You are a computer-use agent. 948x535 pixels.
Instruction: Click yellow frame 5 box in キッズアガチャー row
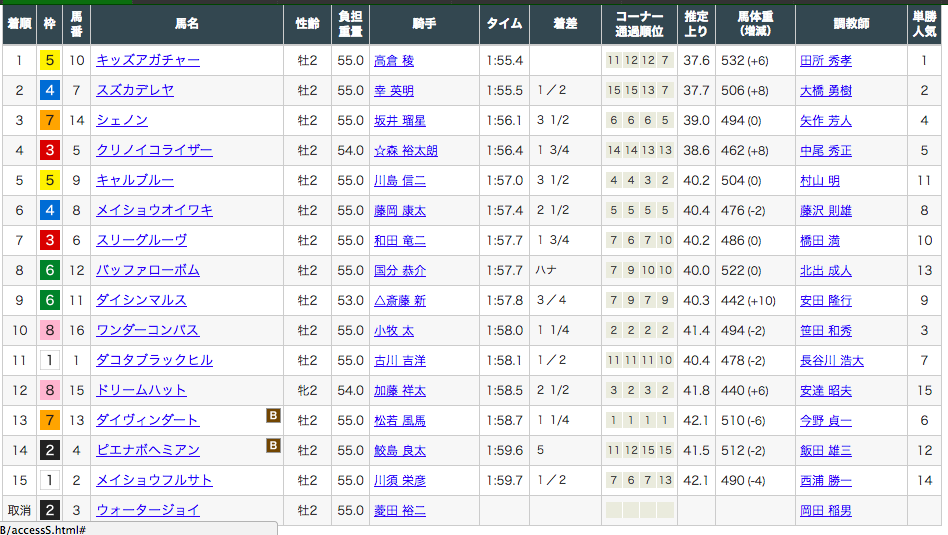[x=50, y=60]
